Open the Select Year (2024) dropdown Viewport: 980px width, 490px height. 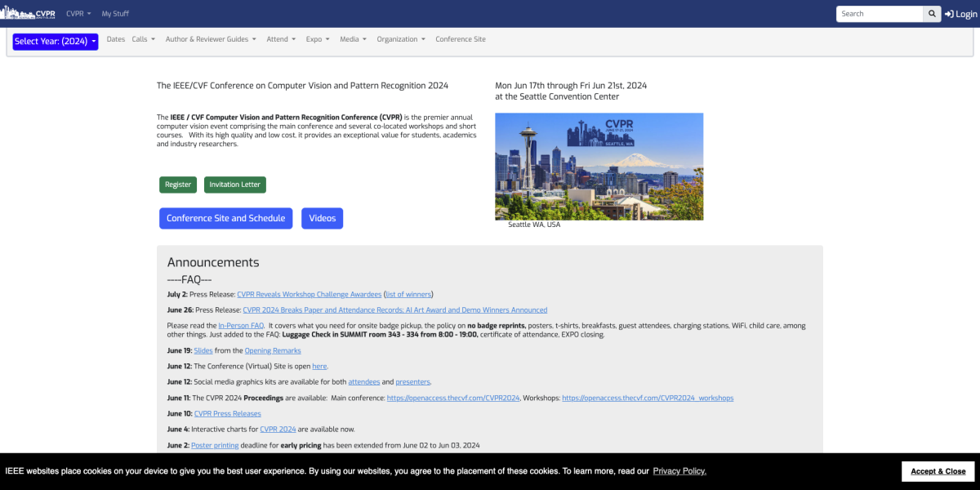click(55, 41)
